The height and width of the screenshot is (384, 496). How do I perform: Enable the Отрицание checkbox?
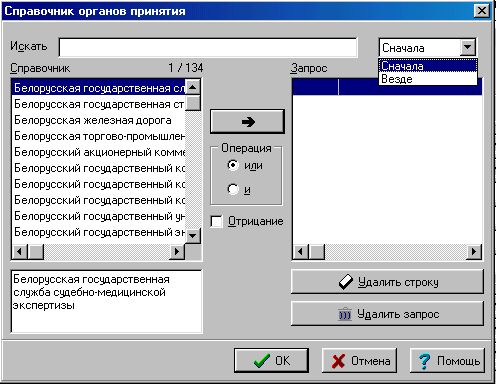point(217,221)
